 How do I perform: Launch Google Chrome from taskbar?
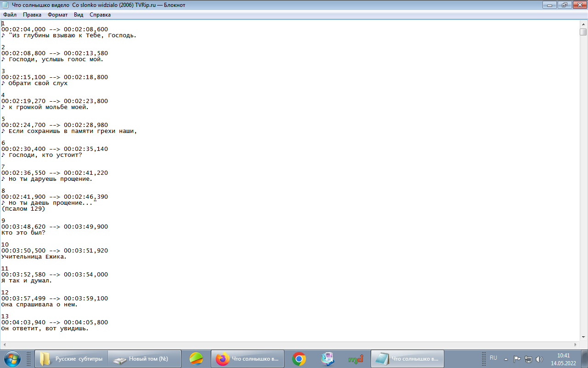point(299,359)
